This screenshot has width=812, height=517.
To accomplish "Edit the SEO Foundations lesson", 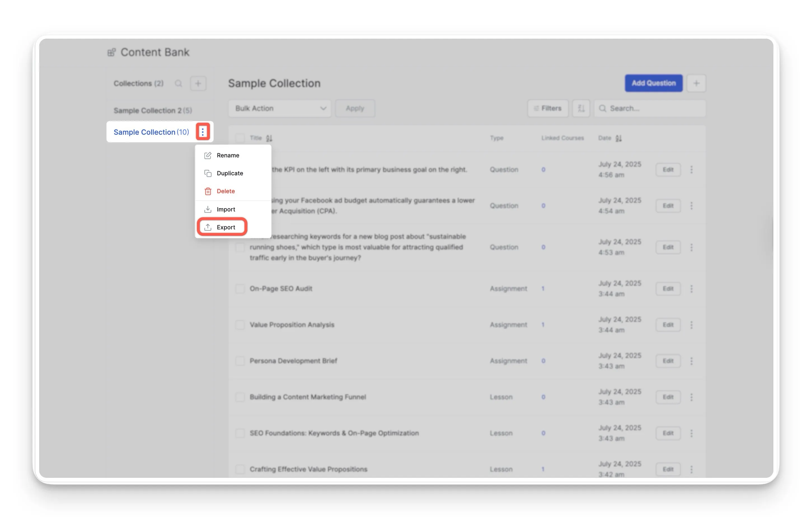I will [x=668, y=433].
